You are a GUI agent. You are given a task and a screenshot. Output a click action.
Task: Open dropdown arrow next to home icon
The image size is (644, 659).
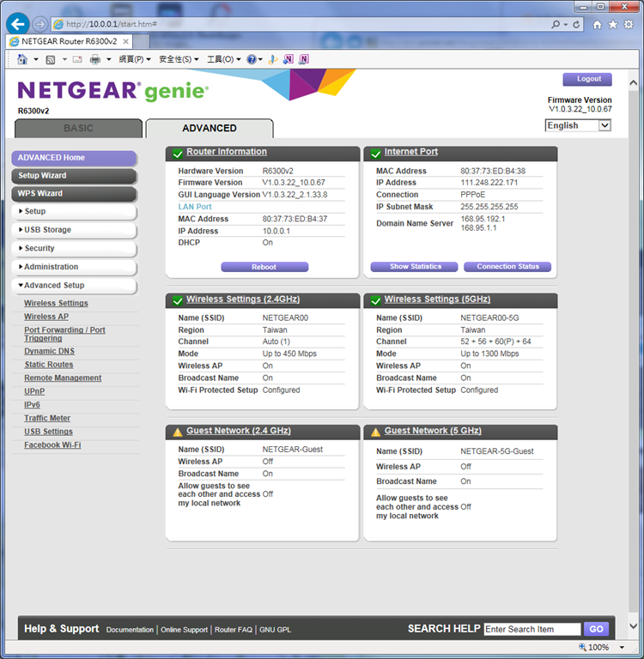(36, 59)
